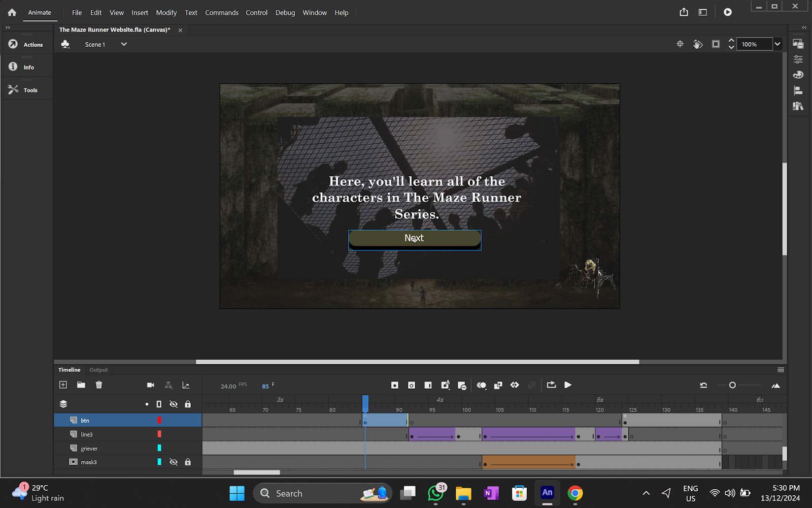Open the Commands menu
The width and height of the screenshot is (812, 508).
click(x=222, y=13)
